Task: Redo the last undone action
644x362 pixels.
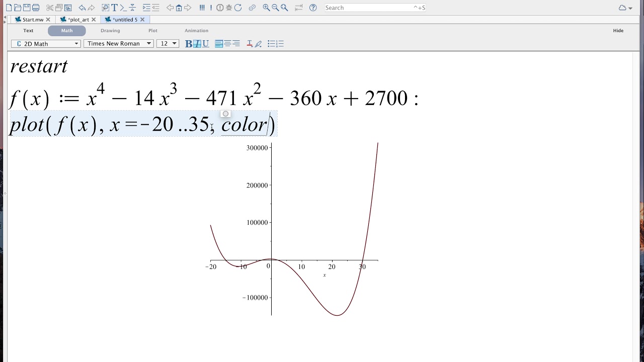Action: [91, 8]
